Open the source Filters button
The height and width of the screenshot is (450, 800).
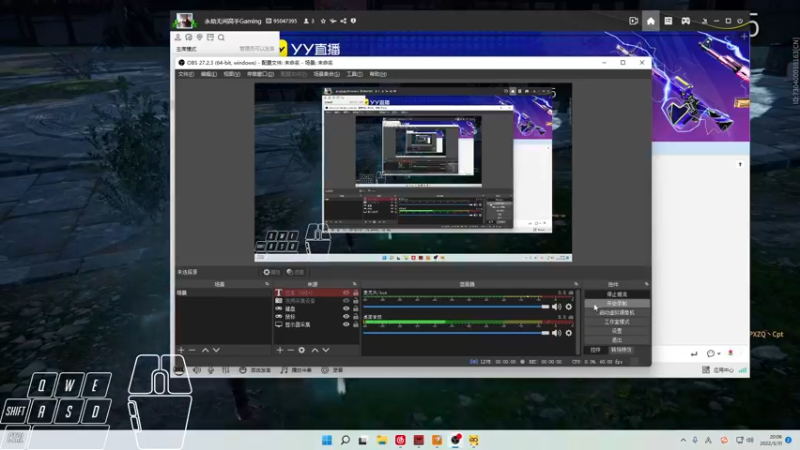pyautogui.click(x=295, y=272)
